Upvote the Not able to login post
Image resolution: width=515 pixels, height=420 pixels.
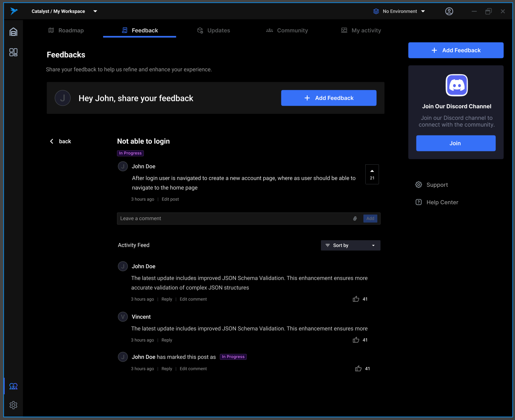[x=372, y=174]
